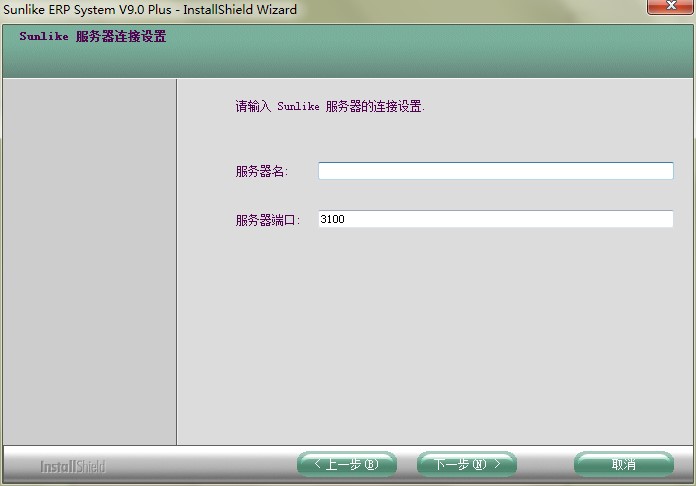Click the instruction text 请输入 Sunlike 服务器的连接设置
This screenshot has height=486, width=696.
pyautogui.click(x=330, y=107)
